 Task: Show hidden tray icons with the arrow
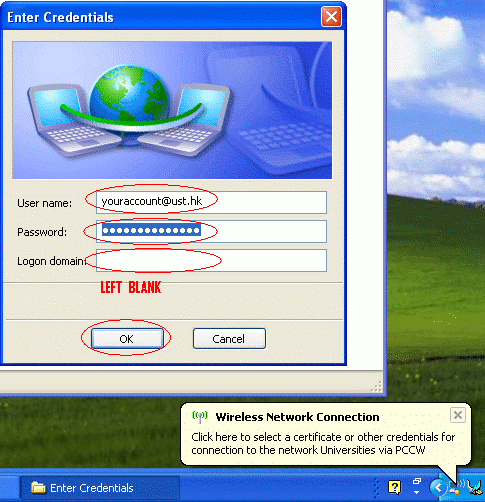pos(439,488)
